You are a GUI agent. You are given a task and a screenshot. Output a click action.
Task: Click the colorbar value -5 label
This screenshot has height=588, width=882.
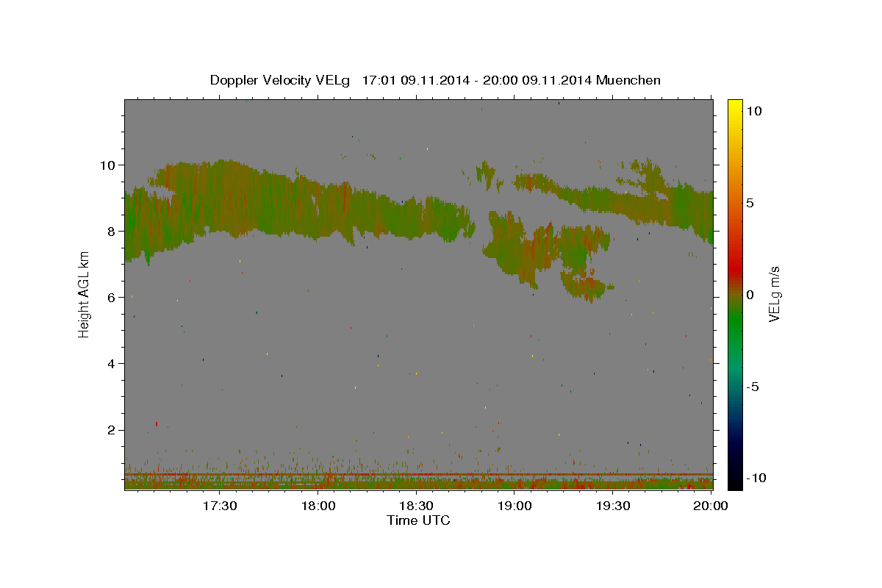(x=753, y=387)
